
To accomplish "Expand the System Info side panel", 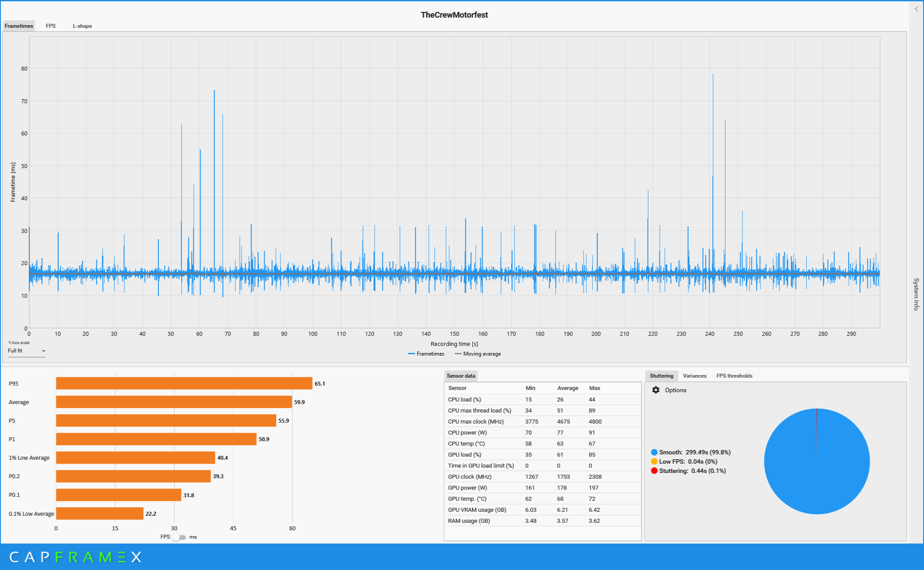I will coord(916,294).
